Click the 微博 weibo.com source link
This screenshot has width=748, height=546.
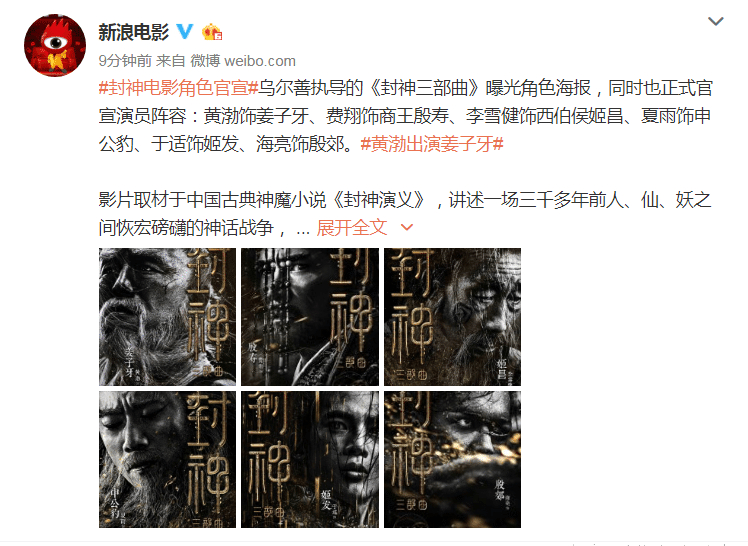tap(243, 61)
